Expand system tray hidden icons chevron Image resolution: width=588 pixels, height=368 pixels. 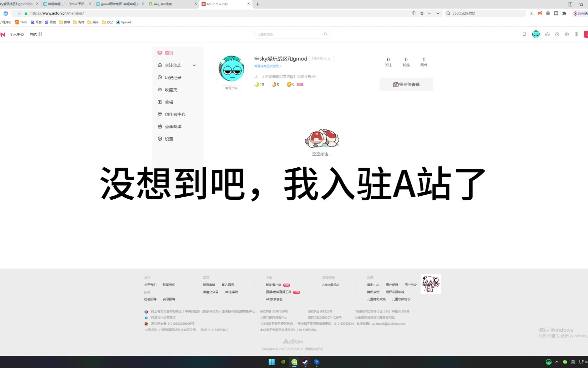pos(557,362)
